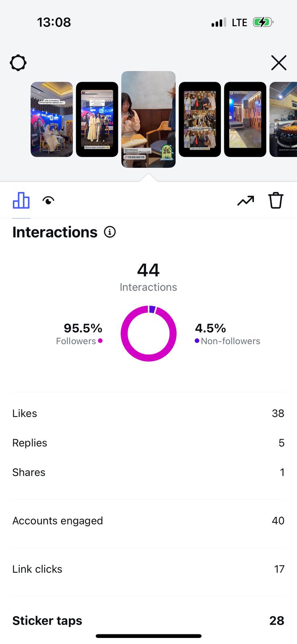The width and height of the screenshot is (297, 644).
Task: Tap the interactions donut chart
Action: pos(148,334)
